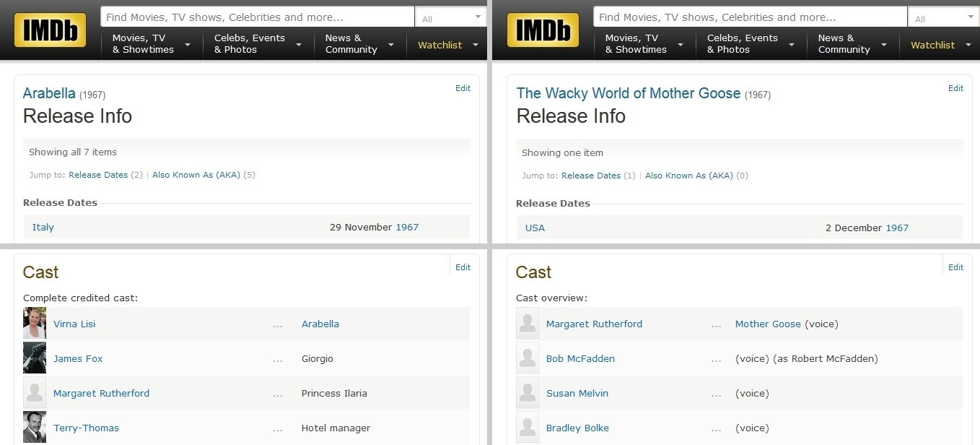
Task: Open the Arabella title link
Action: pyautogui.click(x=49, y=93)
